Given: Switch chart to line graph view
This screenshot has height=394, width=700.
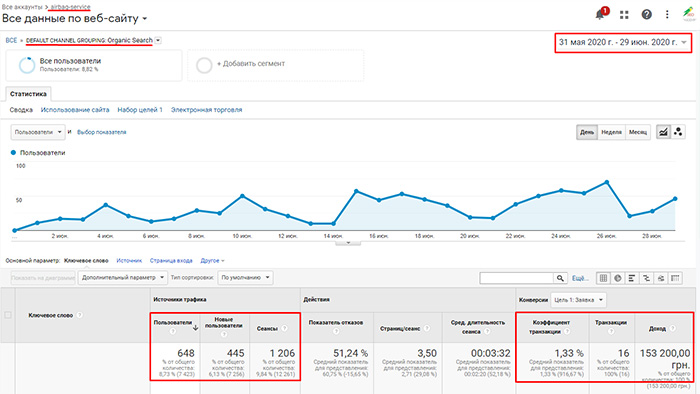Looking at the screenshot, I should click(x=663, y=132).
